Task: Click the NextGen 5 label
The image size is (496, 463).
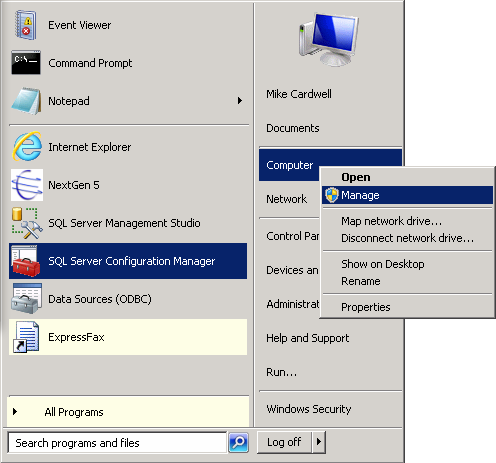Action: pos(74,185)
